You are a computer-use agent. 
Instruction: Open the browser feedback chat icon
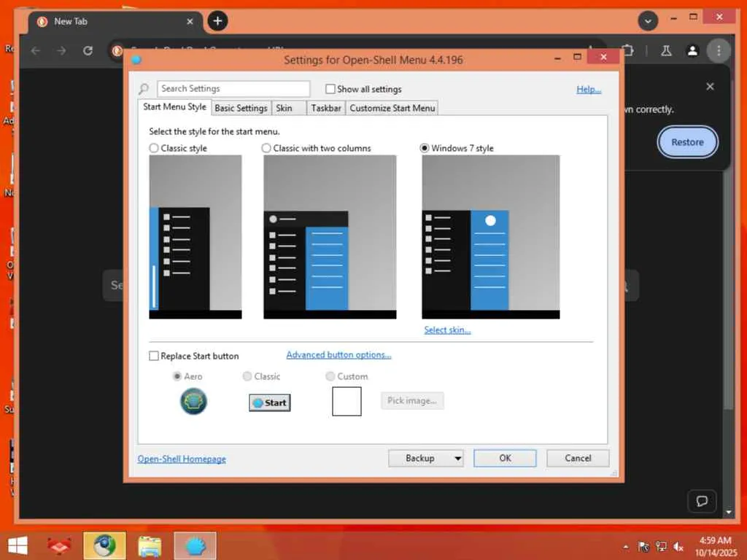coord(702,501)
